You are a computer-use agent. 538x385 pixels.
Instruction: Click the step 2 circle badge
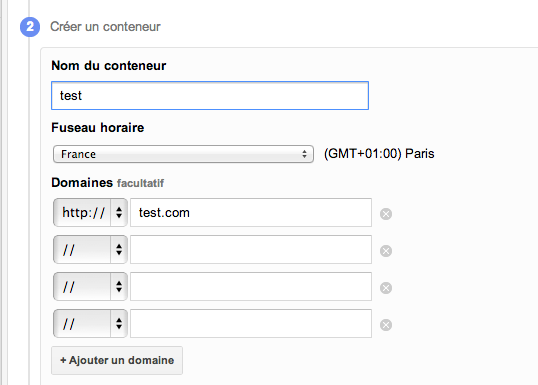point(30,27)
